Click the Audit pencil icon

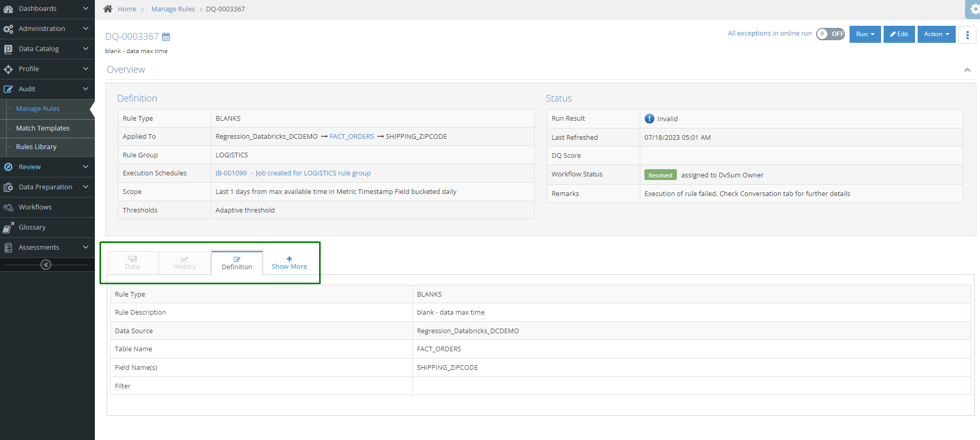click(8, 89)
